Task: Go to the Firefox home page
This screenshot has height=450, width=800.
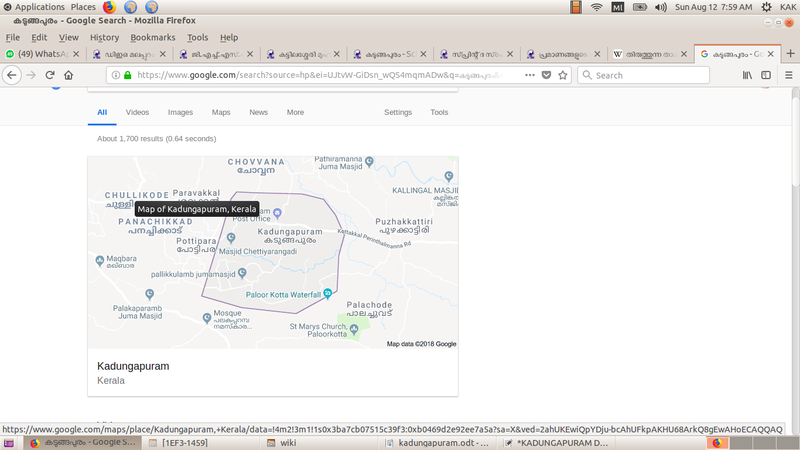Action: click(68, 75)
